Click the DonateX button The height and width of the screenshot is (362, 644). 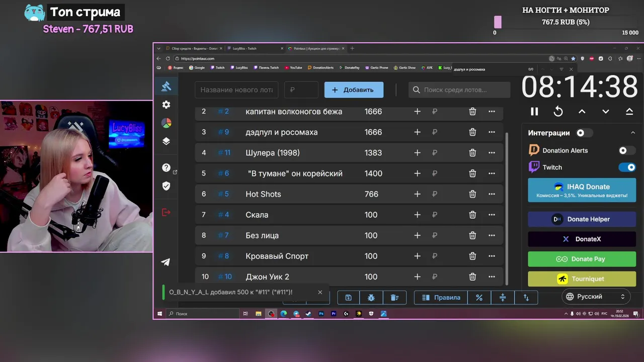pyautogui.click(x=582, y=239)
